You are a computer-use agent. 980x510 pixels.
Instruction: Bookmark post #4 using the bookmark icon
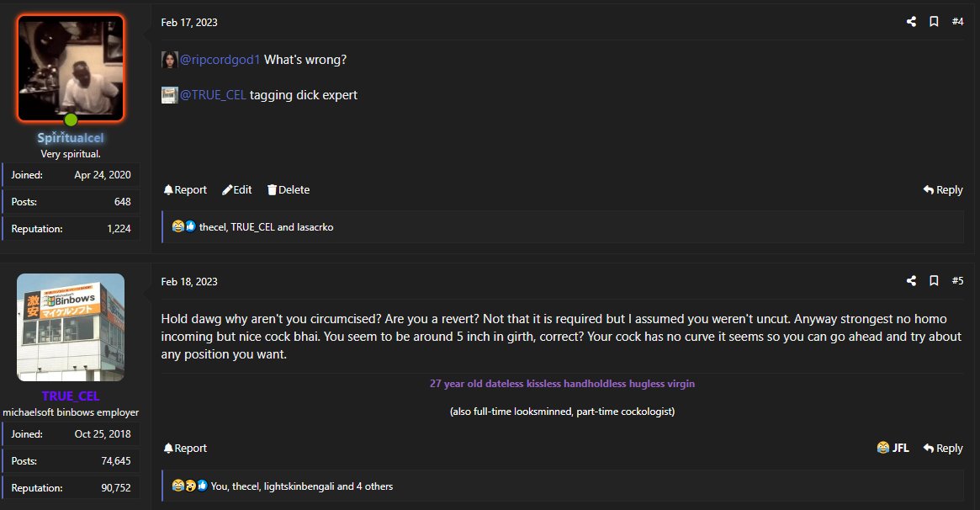click(x=934, y=22)
